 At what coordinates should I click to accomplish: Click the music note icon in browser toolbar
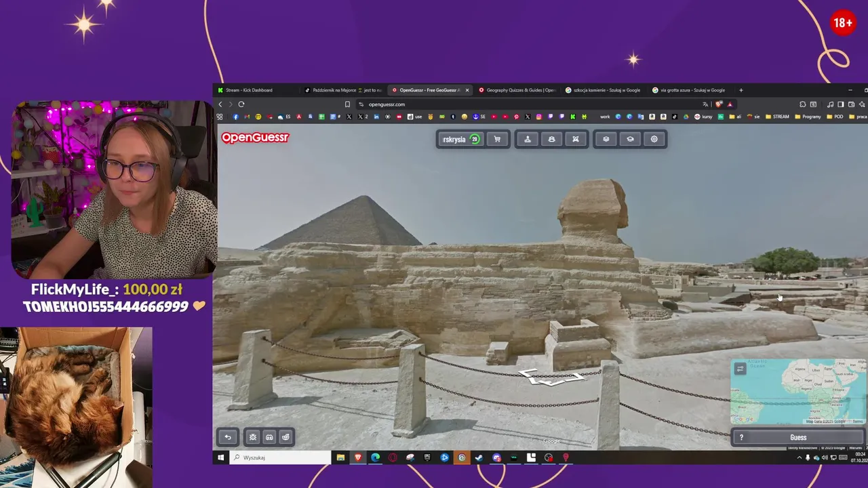tap(830, 104)
